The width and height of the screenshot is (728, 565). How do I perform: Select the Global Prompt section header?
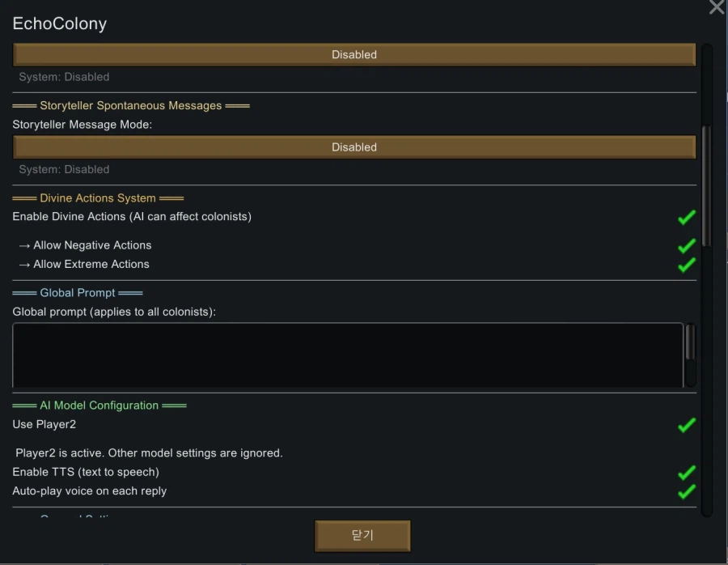[78, 293]
